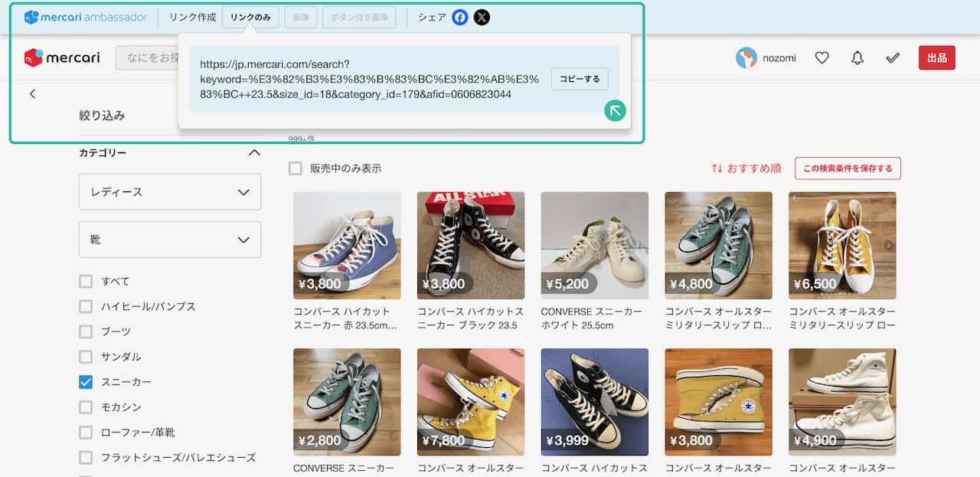Click green collapse arrow in link popup
Screen dimensions: 980x477
coord(615,110)
